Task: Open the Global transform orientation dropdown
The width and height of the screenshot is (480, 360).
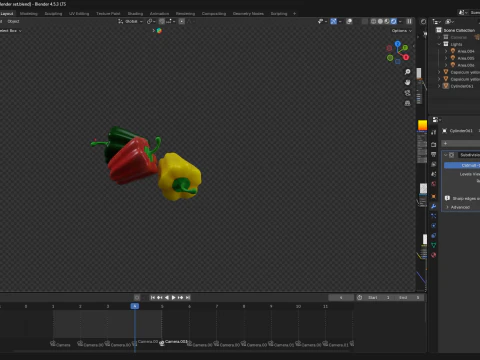Action: [x=130, y=21]
